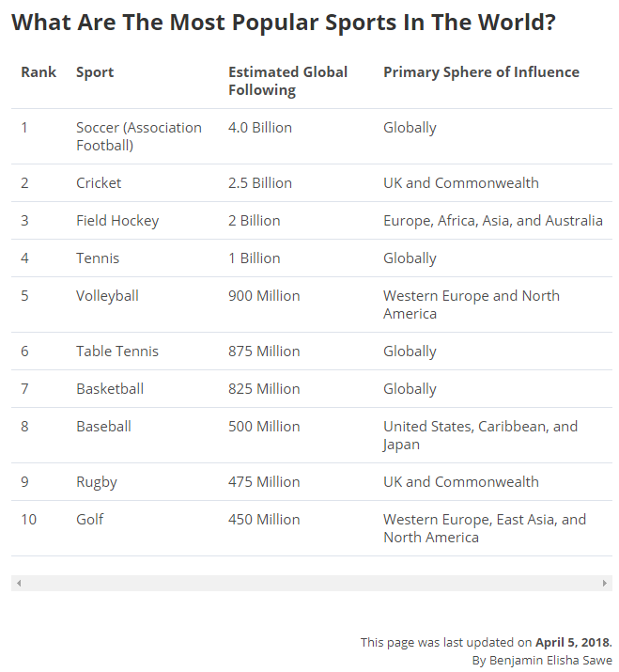Screen dimensions: 619x672
Task: Click the Rank column header
Action: click(x=39, y=71)
